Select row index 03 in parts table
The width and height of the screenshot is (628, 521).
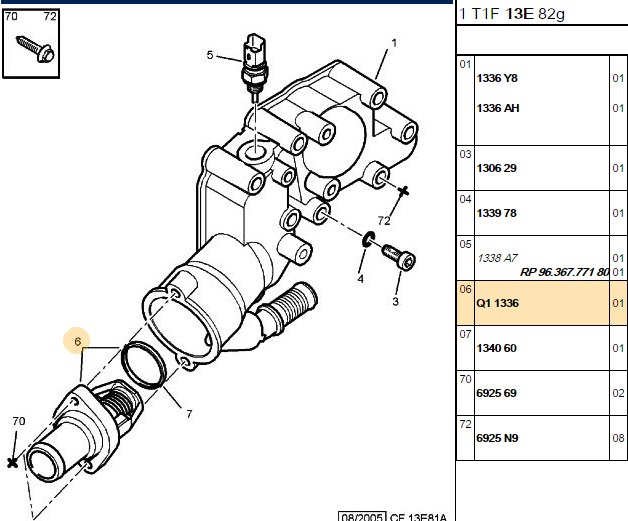pyautogui.click(x=465, y=154)
